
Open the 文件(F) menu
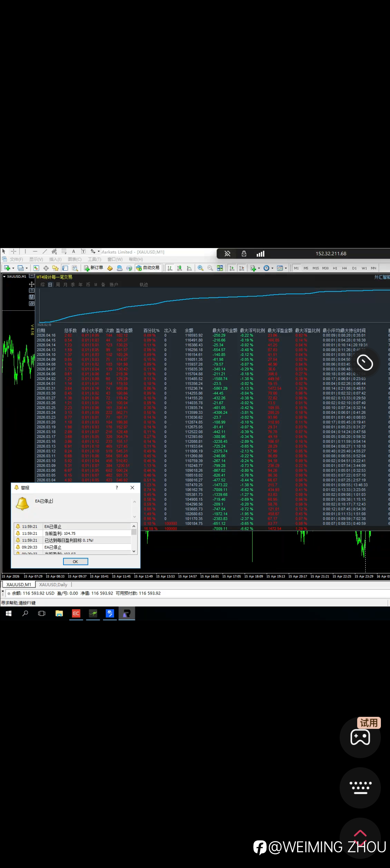pos(16,259)
